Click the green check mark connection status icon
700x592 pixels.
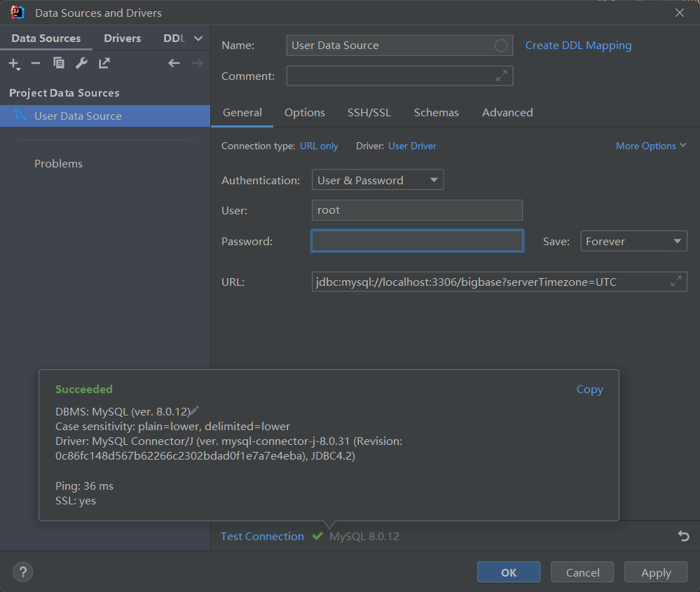pyautogui.click(x=317, y=536)
